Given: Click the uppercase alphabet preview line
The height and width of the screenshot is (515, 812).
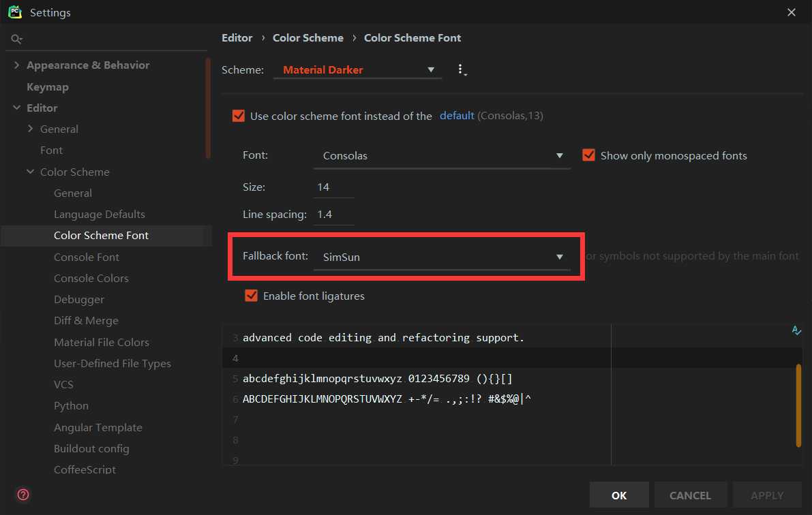Looking at the screenshot, I should tap(387, 399).
